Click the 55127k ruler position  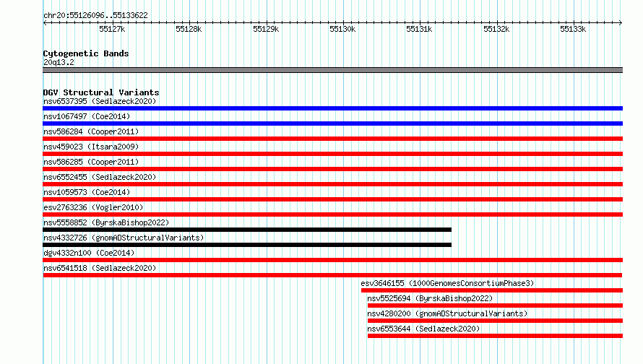click(x=112, y=29)
